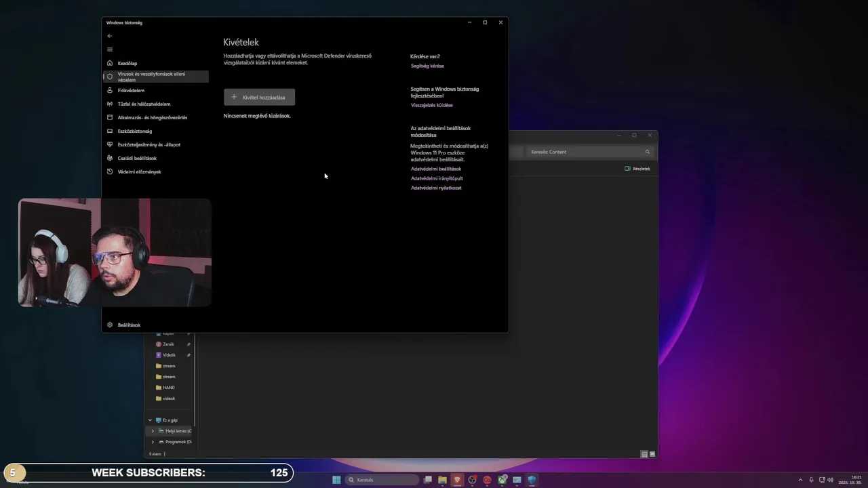Click the taskbar Keresés search box
Viewport: 868px width, 488px height.
382,480
